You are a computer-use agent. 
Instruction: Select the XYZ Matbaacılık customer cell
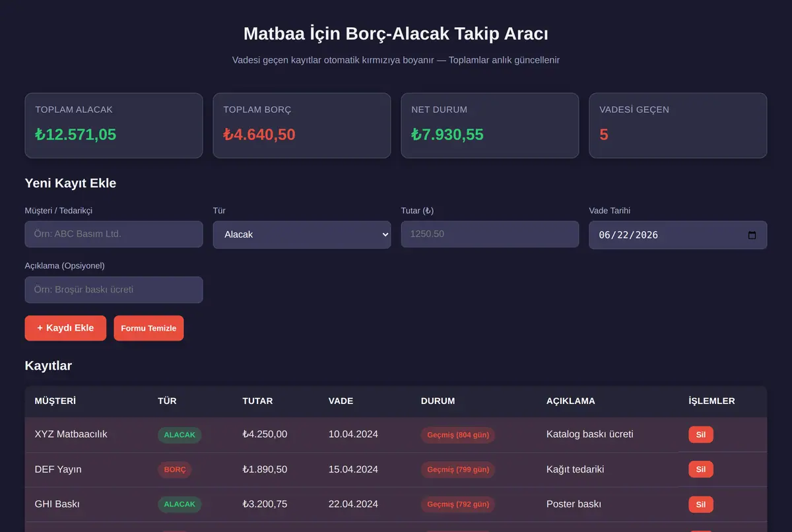pos(71,434)
